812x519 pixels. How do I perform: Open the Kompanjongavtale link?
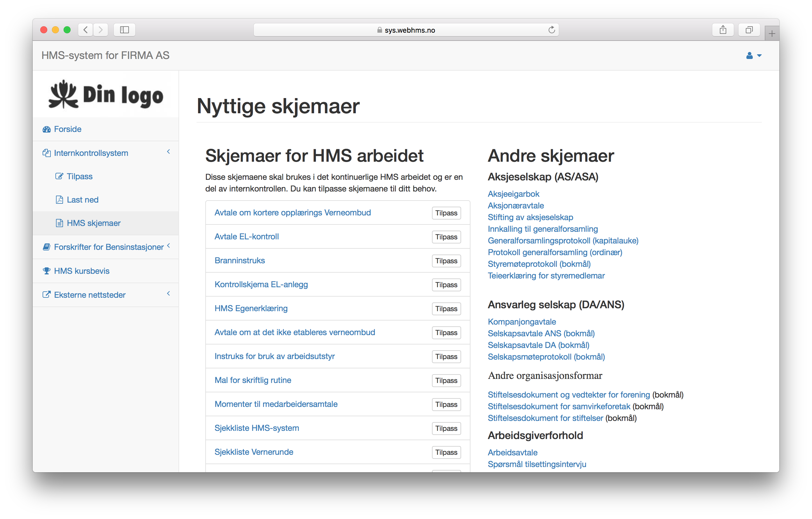(522, 322)
